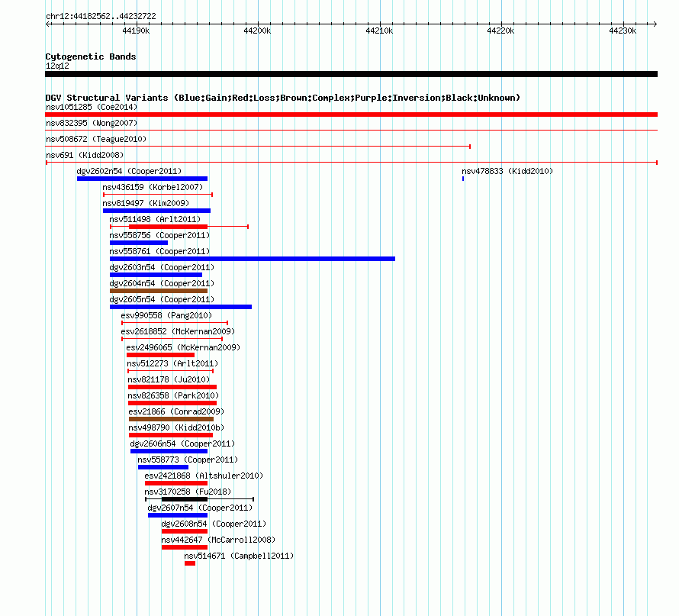Select the small red nsv514671 bar

[190, 563]
